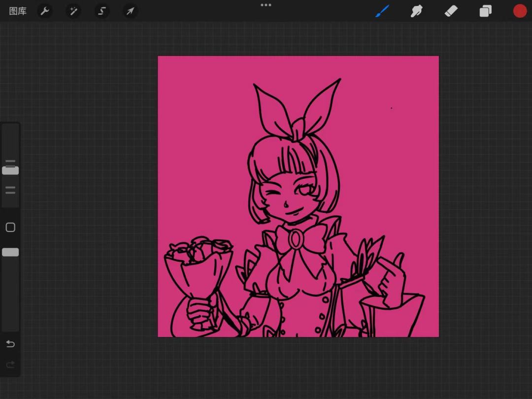Select the Smudge tool
This screenshot has height=399, width=532.
[x=417, y=11]
